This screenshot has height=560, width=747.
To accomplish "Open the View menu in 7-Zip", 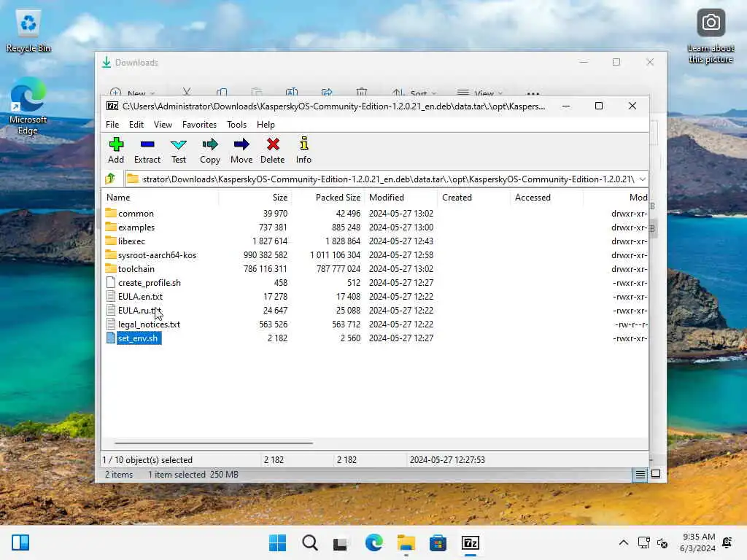I will click(x=163, y=124).
